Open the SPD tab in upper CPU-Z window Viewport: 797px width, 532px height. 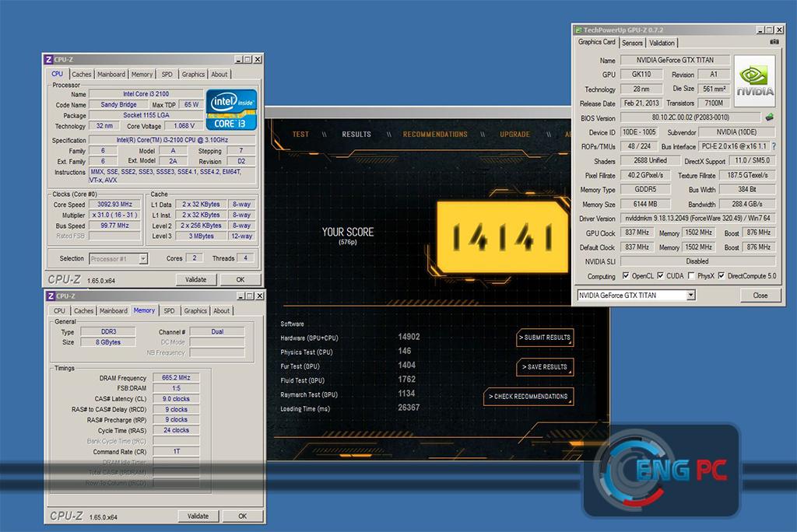pyautogui.click(x=167, y=74)
